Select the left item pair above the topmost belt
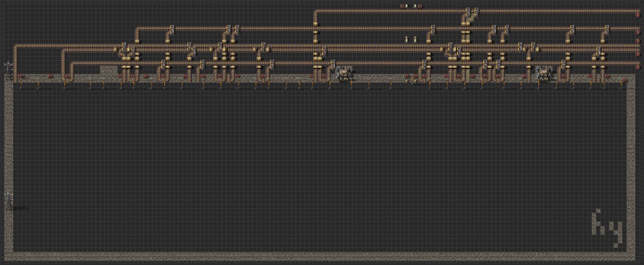 (405, 6)
